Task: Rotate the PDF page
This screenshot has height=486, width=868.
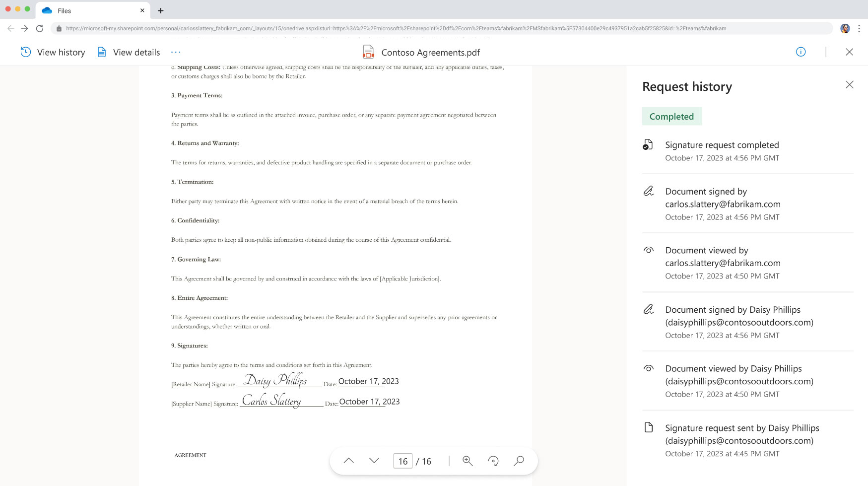Action: pos(493,461)
